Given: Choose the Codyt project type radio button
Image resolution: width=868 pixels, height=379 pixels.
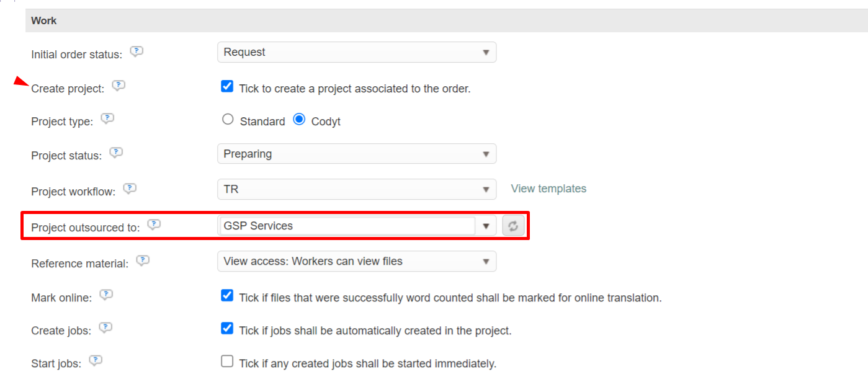Looking at the screenshot, I should [x=299, y=120].
